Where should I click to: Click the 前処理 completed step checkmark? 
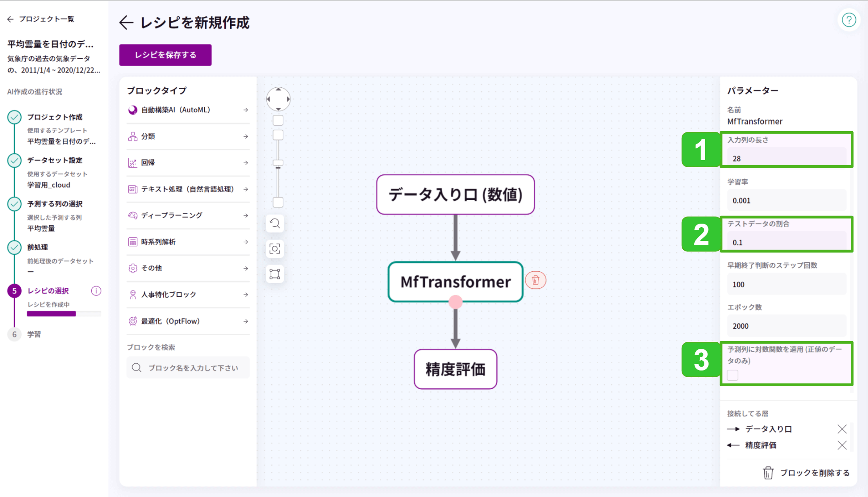(x=14, y=247)
